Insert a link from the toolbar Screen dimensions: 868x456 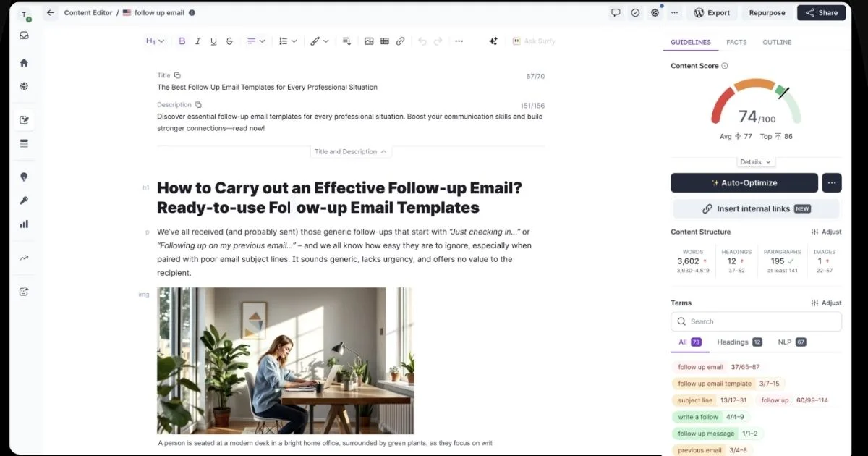click(400, 41)
